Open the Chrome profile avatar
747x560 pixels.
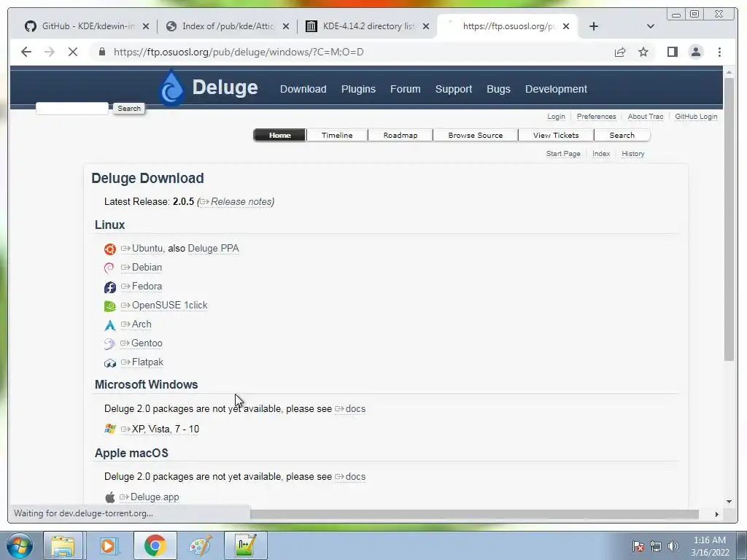(696, 52)
